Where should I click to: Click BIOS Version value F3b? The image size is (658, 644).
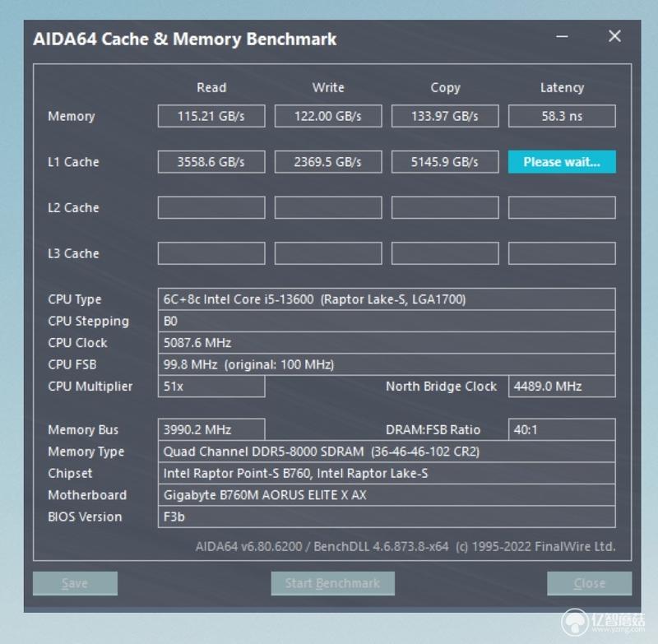click(x=387, y=517)
